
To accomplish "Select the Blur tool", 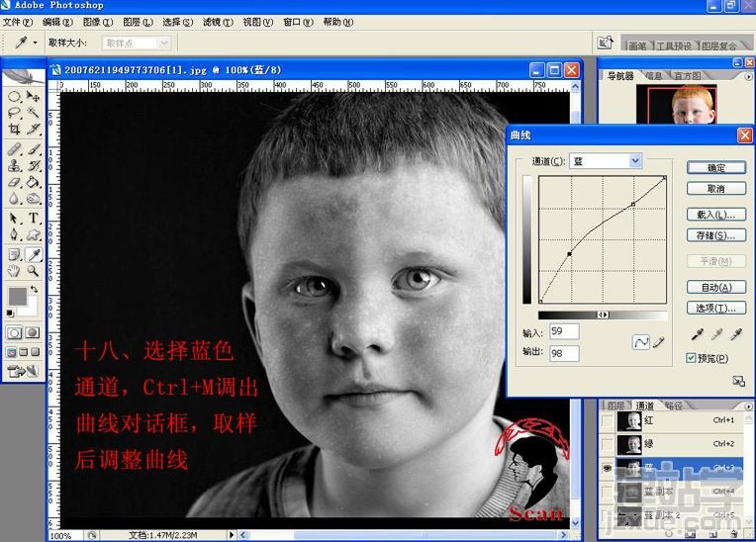I will pyautogui.click(x=14, y=199).
